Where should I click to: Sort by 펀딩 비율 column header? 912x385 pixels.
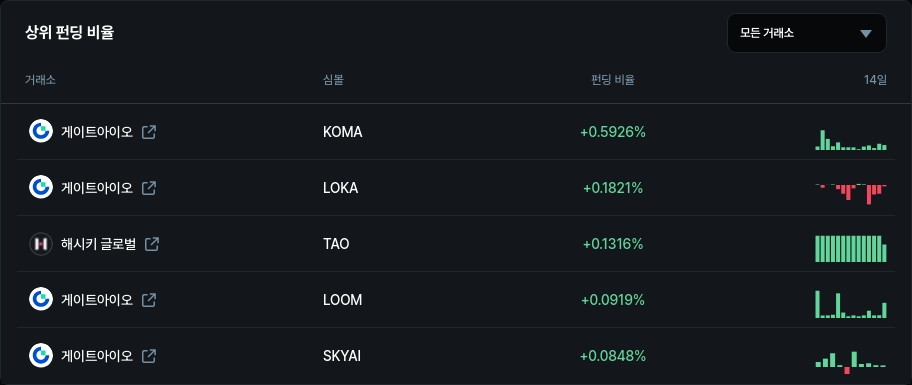pos(612,80)
